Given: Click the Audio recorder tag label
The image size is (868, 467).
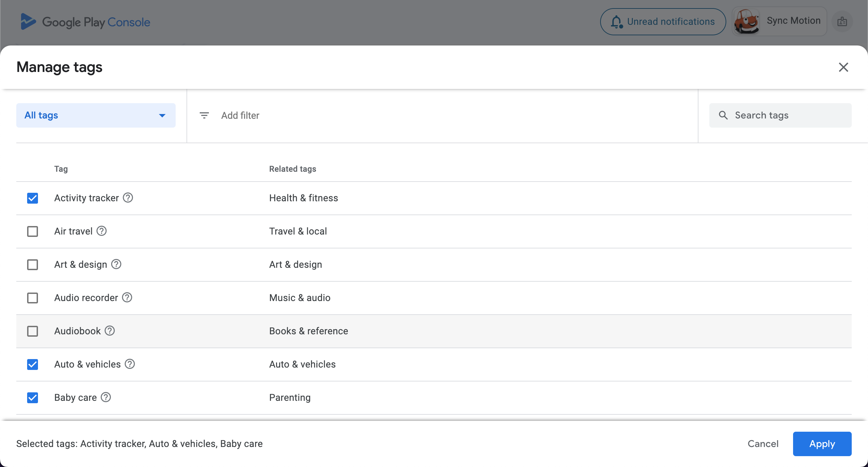Looking at the screenshot, I should (86, 298).
